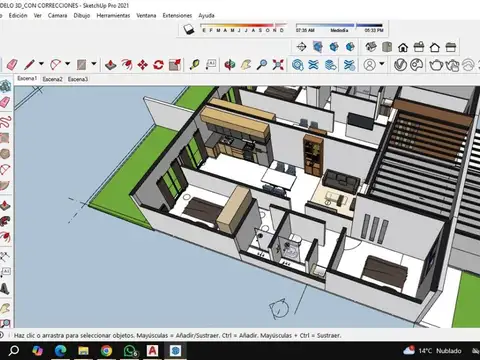Viewport: 480px width, 360px height.
Task: Activate the Offset tool in top toolbar
Action: 126,65
